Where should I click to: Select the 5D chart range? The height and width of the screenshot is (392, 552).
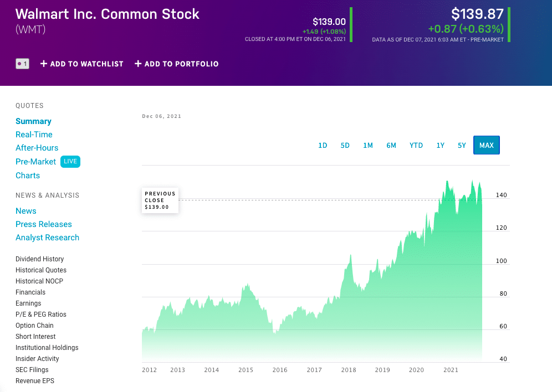pos(345,145)
